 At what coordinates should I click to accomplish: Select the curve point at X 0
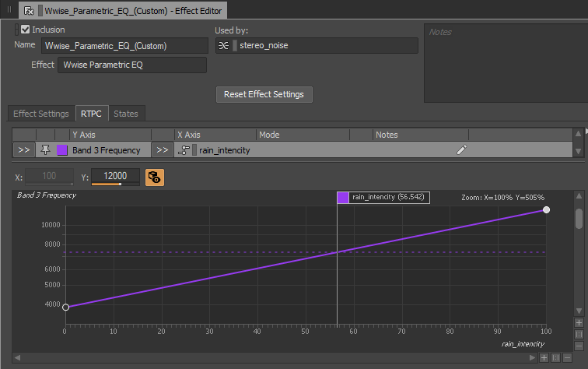pos(65,307)
